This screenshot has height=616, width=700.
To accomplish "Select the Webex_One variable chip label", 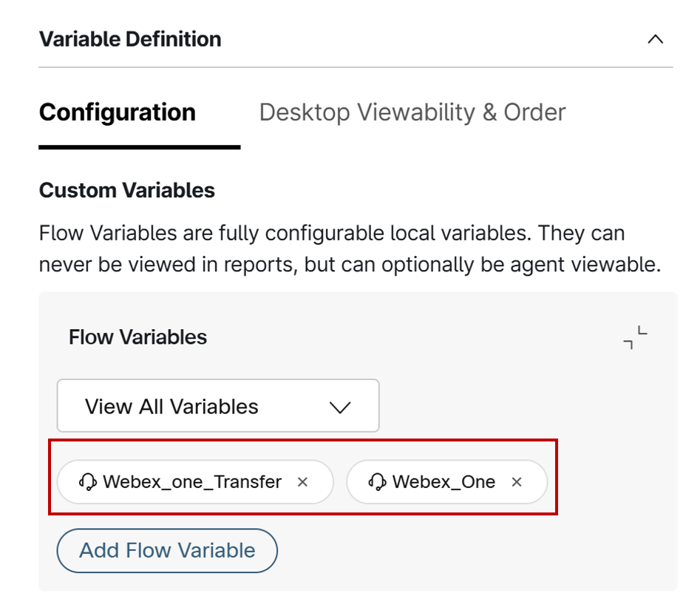I will 444,482.
